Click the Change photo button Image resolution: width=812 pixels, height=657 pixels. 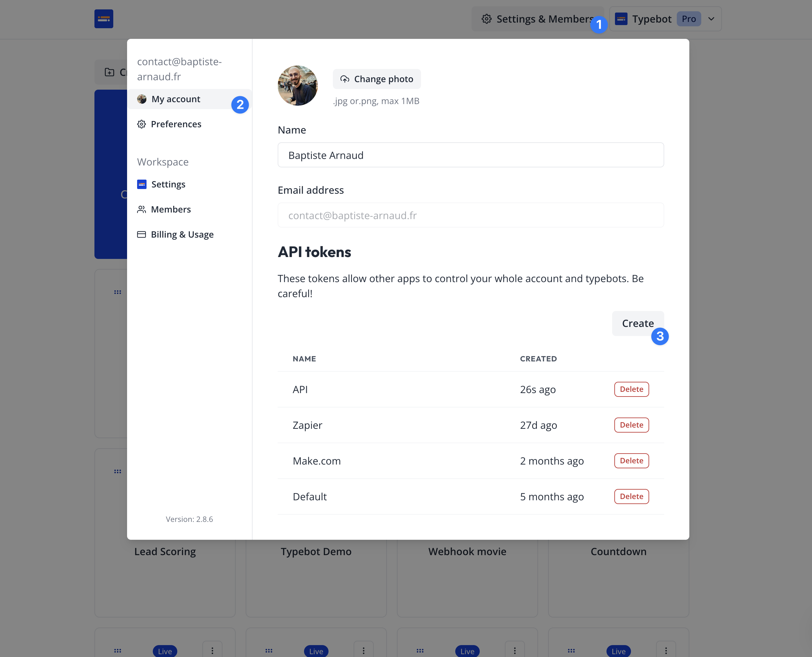pos(377,79)
